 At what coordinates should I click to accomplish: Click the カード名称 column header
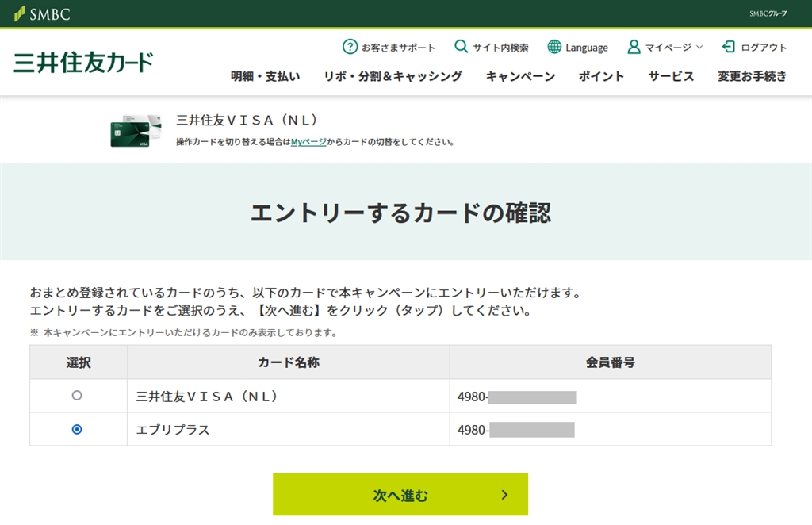[289, 362]
